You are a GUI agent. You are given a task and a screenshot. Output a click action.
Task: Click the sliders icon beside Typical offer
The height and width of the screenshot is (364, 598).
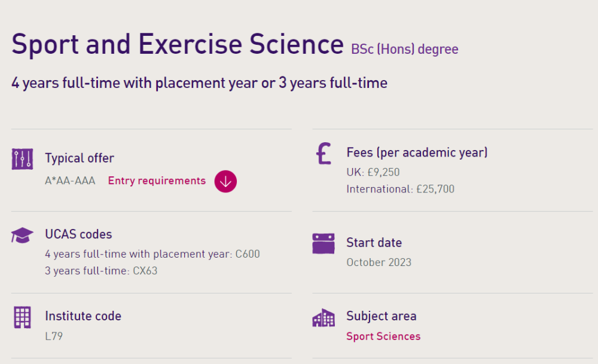pyautogui.click(x=22, y=159)
